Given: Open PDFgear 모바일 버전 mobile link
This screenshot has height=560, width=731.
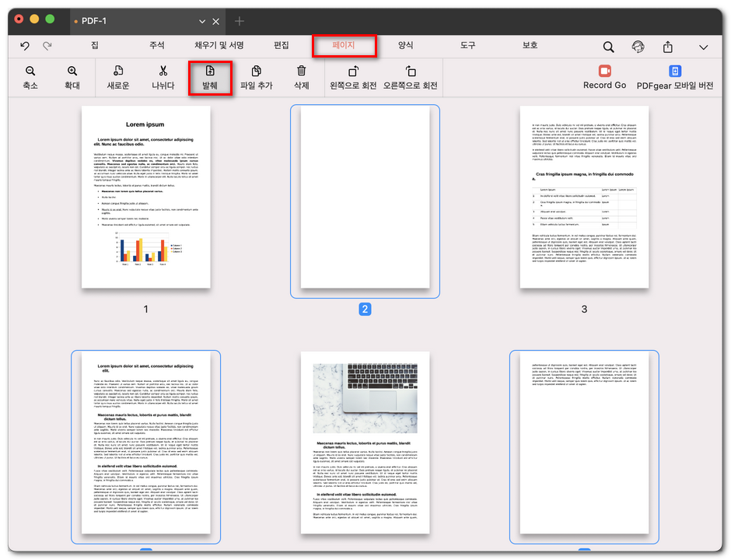Looking at the screenshot, I should [674, 72].
